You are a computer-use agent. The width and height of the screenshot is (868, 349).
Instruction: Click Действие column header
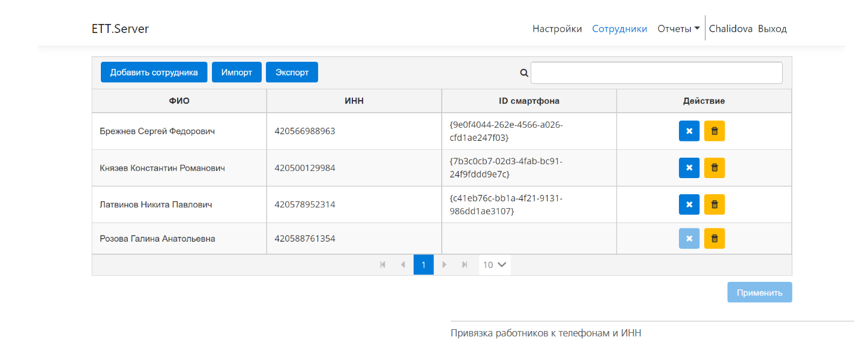tap(704, 101)
